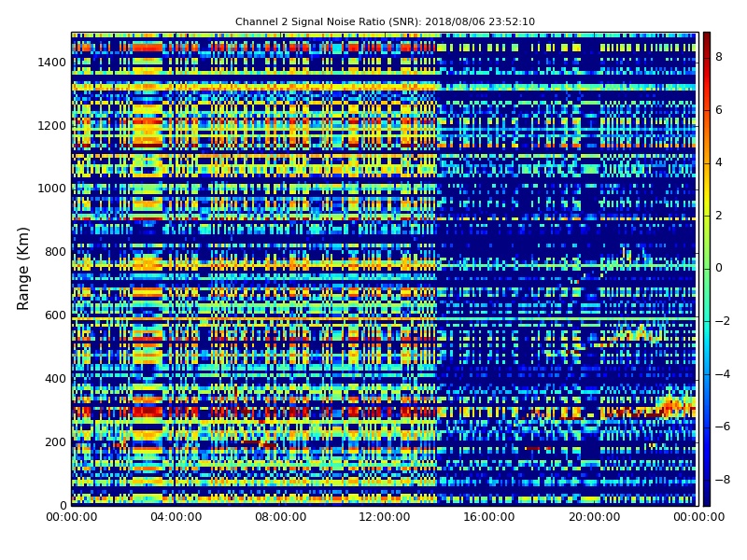Image resolution: width=747 pixels, height=560 pixels.
Task: Click the colorbar tick label 8
Action: pos(719,57)
